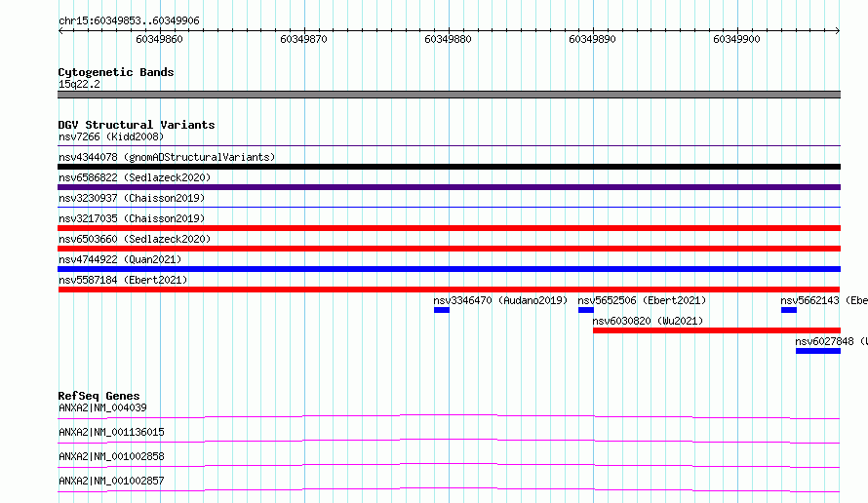Click ruler position 60349860

(159, 39)
